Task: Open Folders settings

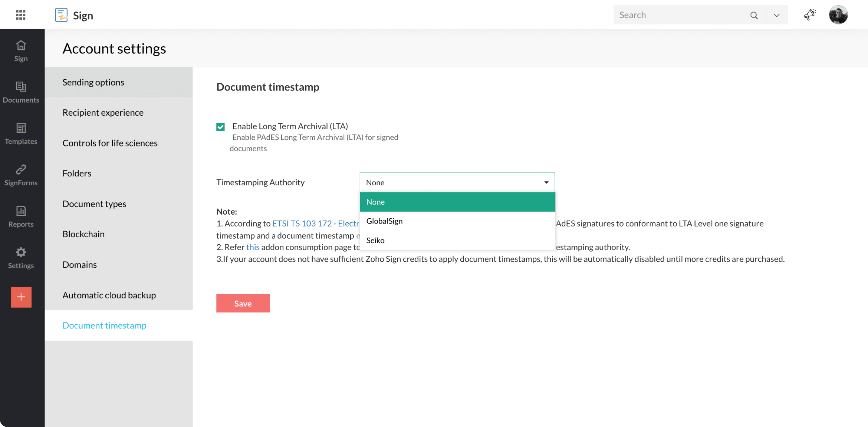Action: (x=119, y=173)
